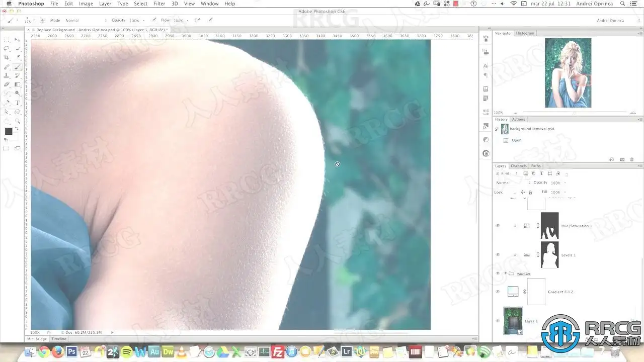The width and height of the screenshot is (644, 362).
Task: Click the background color swatch
Action: pos(14,136)
